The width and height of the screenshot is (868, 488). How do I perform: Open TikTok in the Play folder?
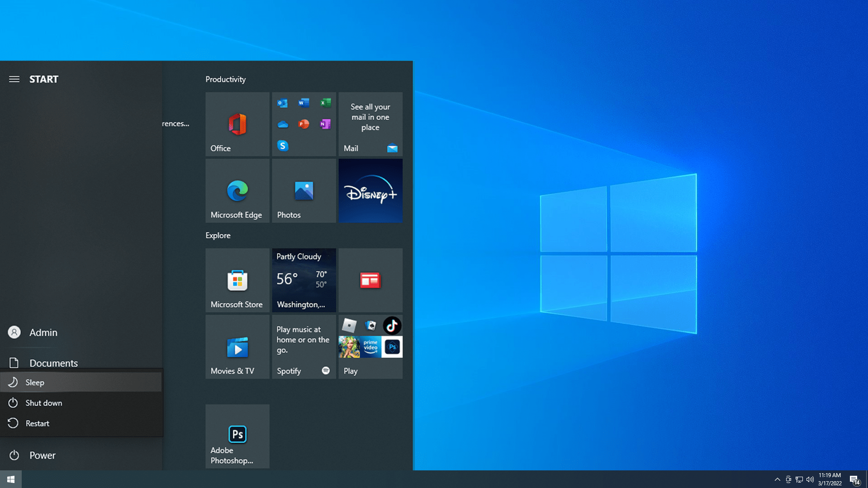(392, 325)
